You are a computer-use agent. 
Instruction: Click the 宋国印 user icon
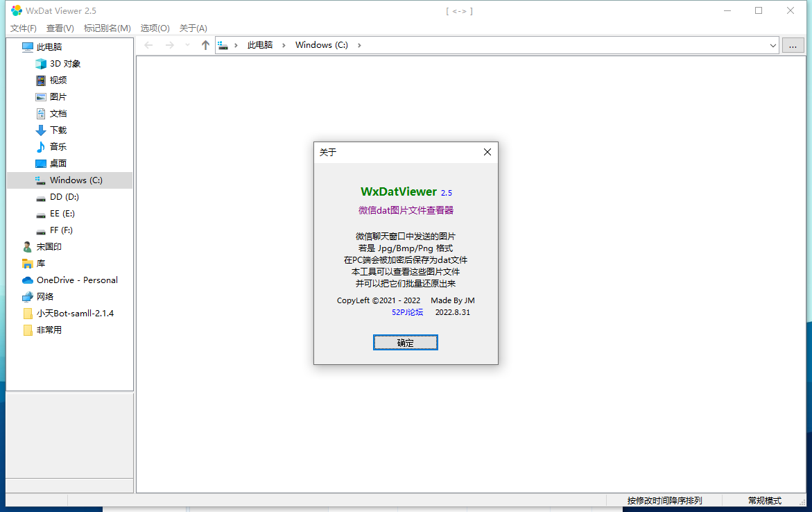pyautogui.click(x=28, y=247)
